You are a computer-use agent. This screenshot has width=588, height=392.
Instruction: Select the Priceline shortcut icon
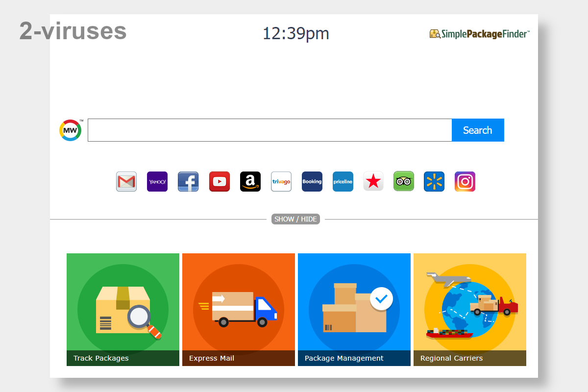pyautogui.click(x=343, y=181)
